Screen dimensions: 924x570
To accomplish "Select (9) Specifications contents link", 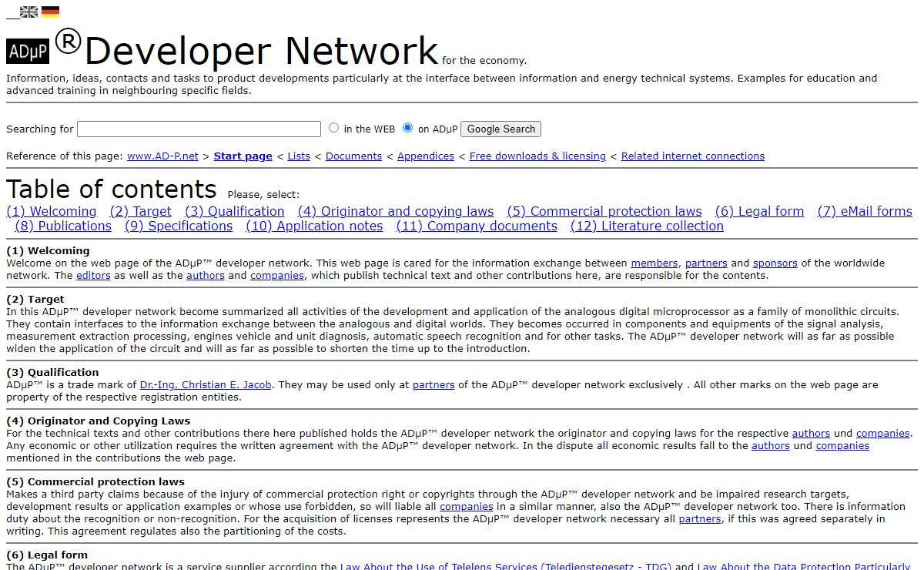I will 179,226.
